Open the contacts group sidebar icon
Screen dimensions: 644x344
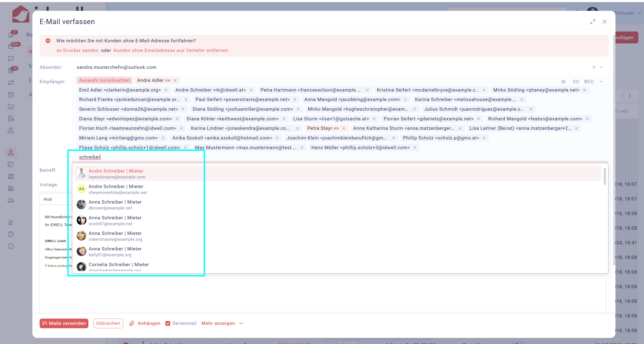(x=11, y=130)
